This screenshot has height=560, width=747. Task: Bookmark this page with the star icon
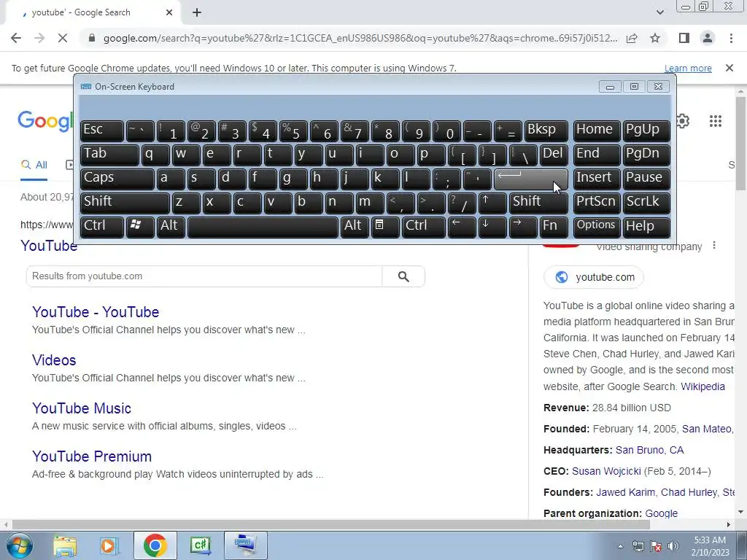coord(655,38)
